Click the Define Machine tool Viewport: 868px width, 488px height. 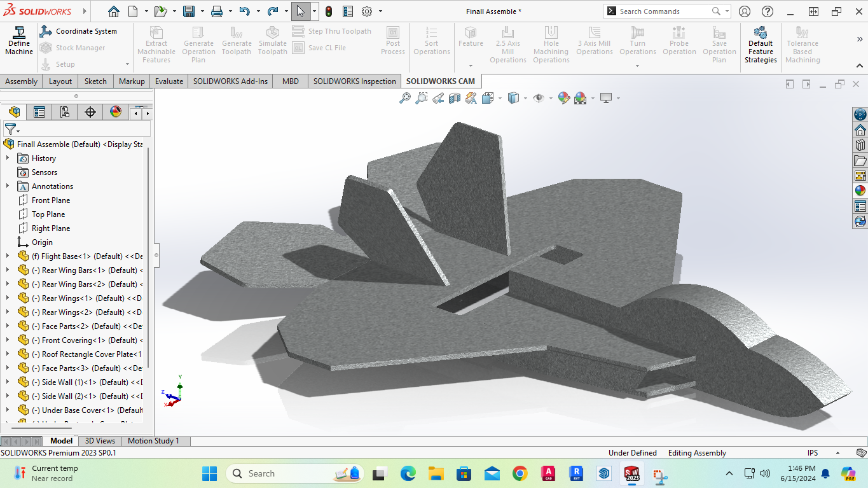pos(19,41)
